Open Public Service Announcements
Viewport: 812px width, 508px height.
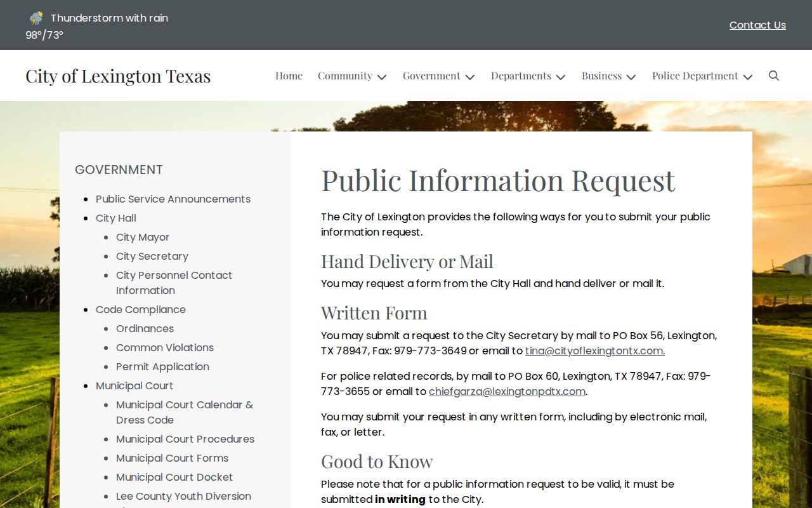click(x=173, y=199)
